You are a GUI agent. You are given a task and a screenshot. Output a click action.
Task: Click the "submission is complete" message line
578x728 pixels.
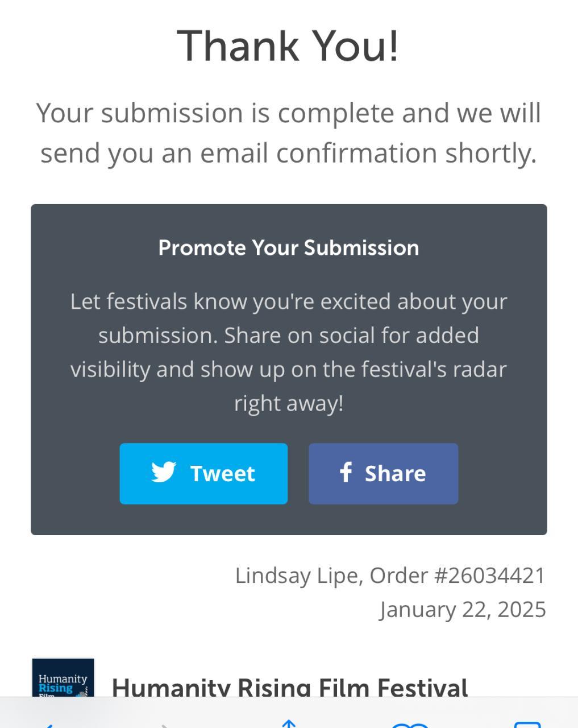289,113
